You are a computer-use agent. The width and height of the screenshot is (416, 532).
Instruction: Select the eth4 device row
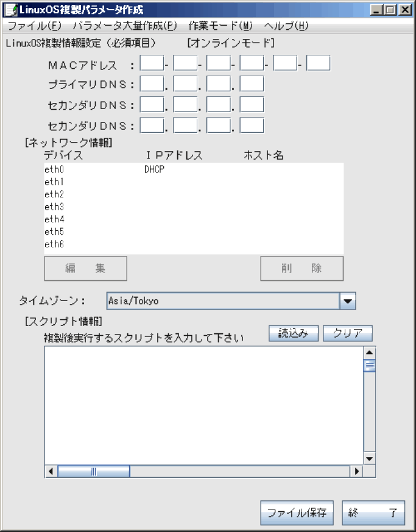pos(194,219)
